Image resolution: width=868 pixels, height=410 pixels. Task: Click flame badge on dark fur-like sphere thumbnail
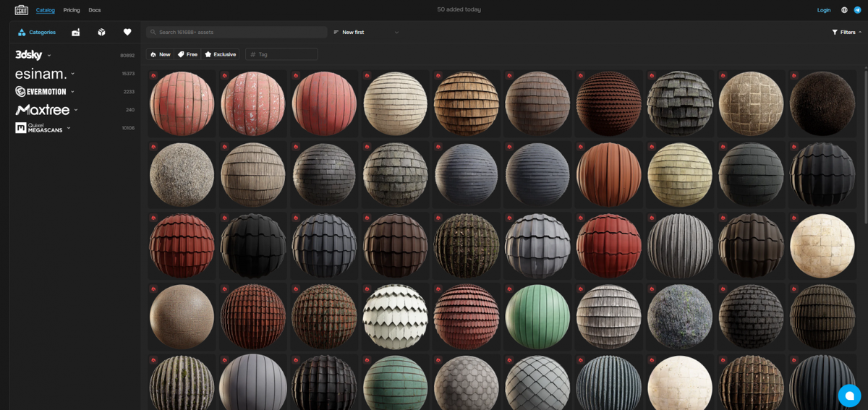[793, 75]
